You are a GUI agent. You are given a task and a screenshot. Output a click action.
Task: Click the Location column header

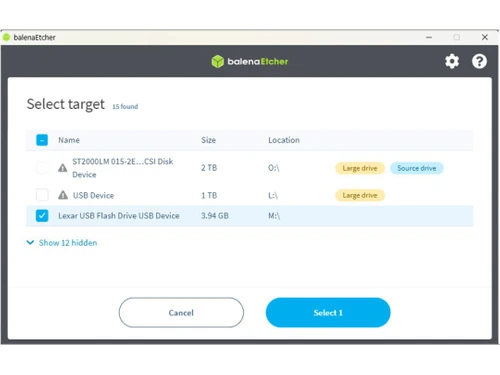click(284, 140)
